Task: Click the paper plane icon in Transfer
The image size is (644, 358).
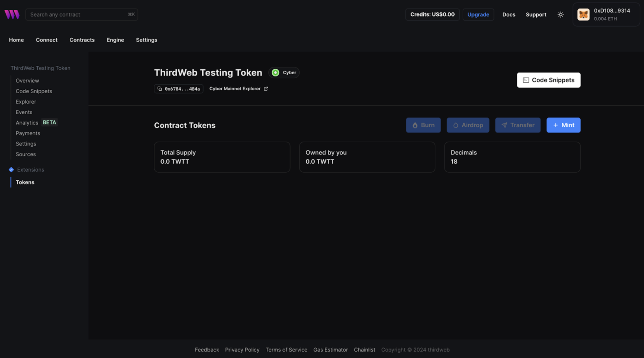Action: (x=504, y=125)
